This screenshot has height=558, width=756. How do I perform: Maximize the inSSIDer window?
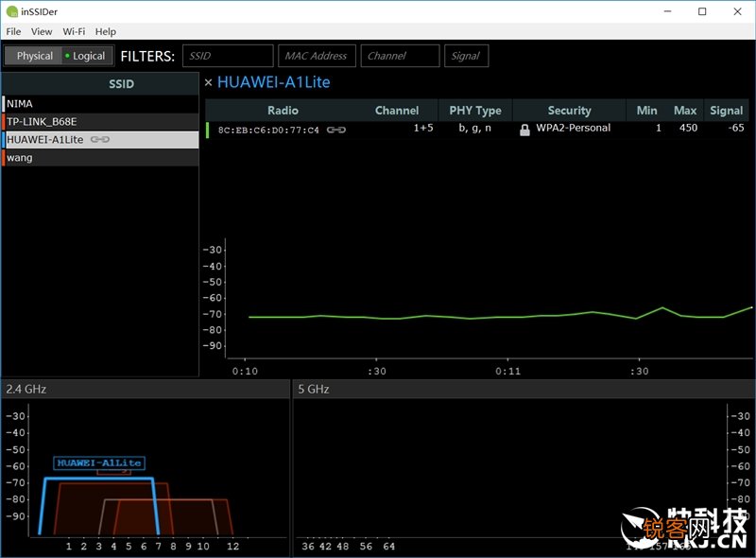[702, 11]
